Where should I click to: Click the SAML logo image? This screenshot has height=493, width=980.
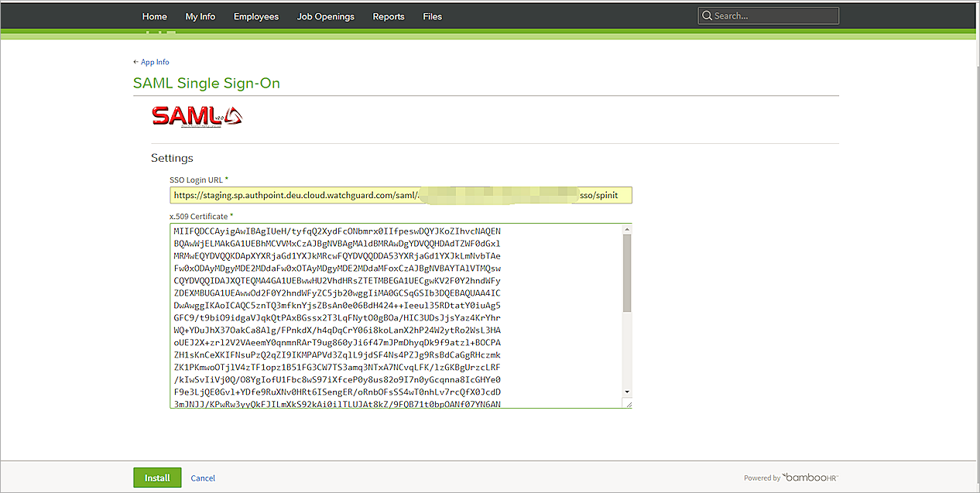coord(197,116)
